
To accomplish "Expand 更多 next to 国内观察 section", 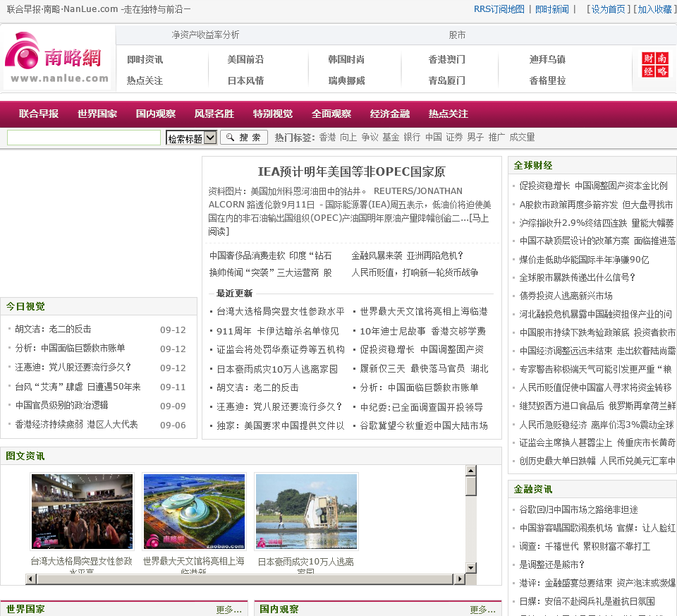I will pos(482,610).
